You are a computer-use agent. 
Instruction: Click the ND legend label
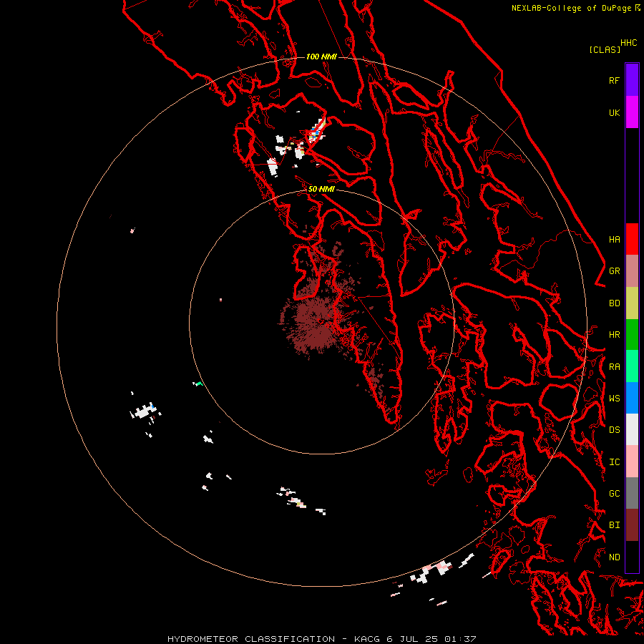(614, 557)
